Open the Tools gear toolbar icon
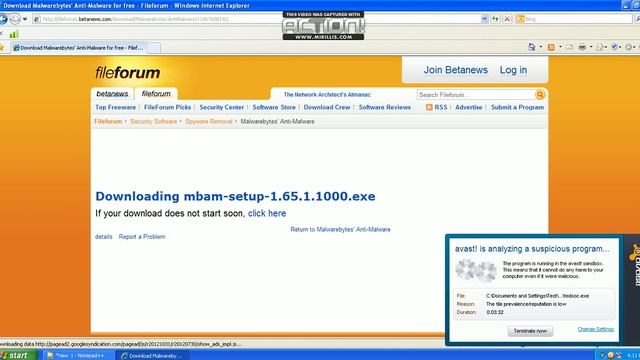This screenshot has height=360, width=640. [x=630, y=47]
